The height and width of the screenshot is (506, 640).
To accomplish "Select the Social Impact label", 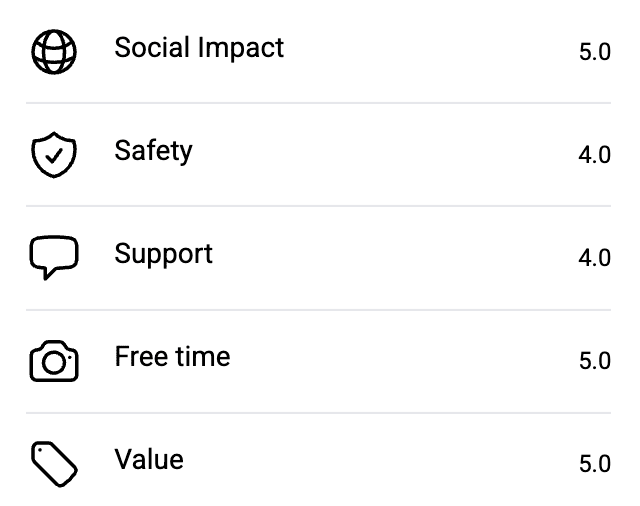I will click(199, 48).
